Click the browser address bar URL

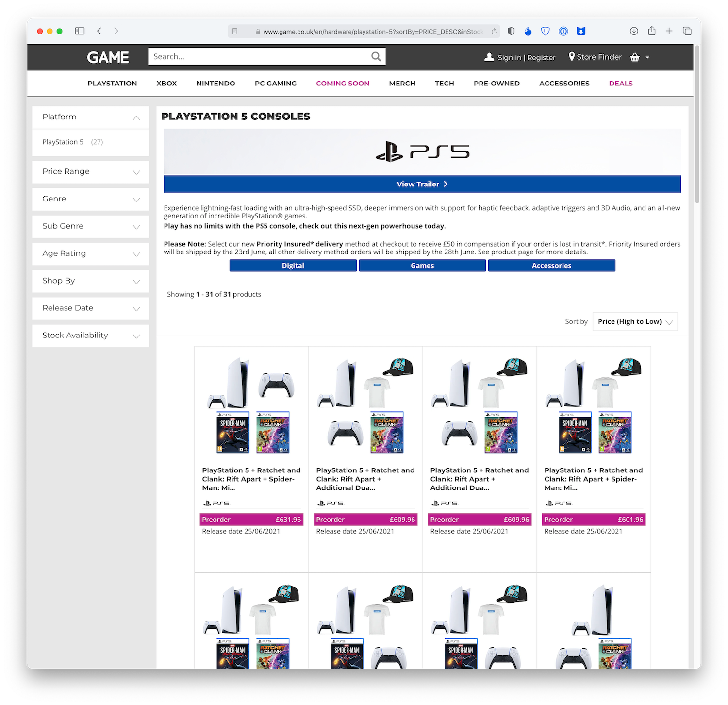pos(373,32)
